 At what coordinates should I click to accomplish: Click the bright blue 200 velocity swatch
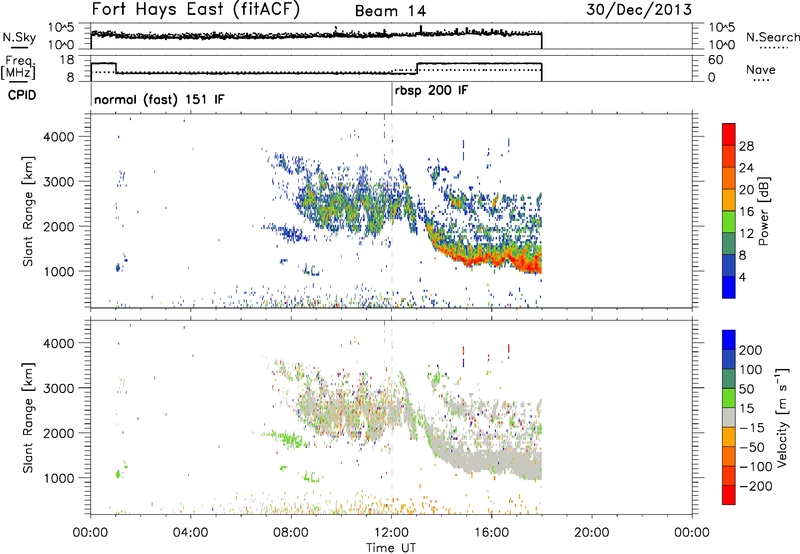729,340
